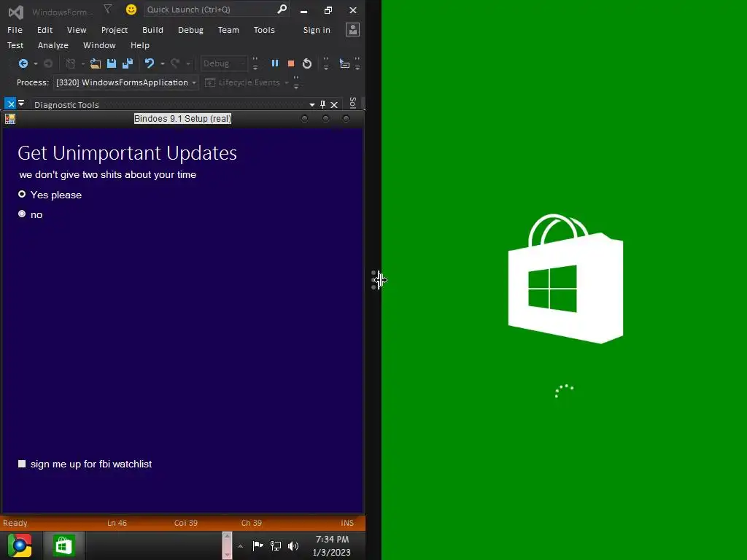Expand toolbar overflow after Debug combo

(255, 64)
